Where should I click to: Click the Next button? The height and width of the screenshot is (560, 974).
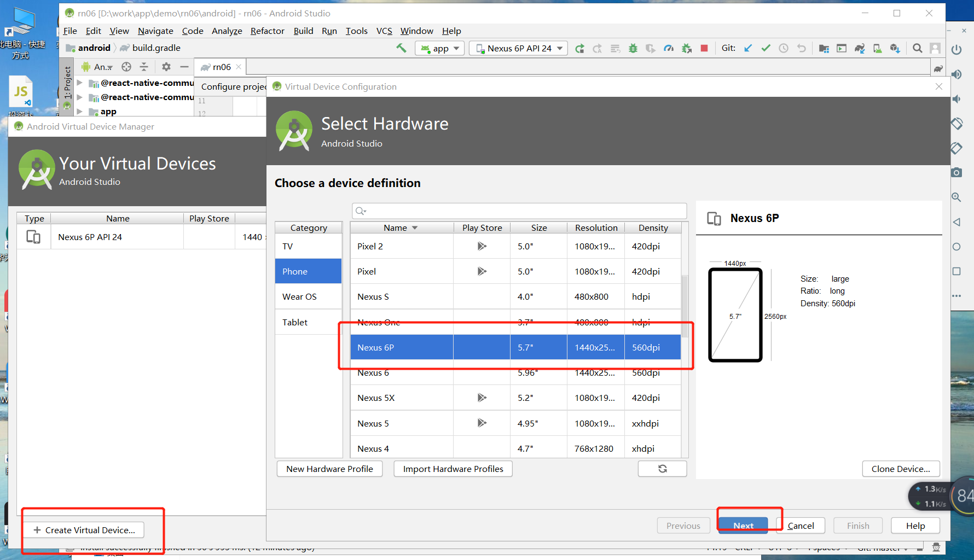coord(743,526)
